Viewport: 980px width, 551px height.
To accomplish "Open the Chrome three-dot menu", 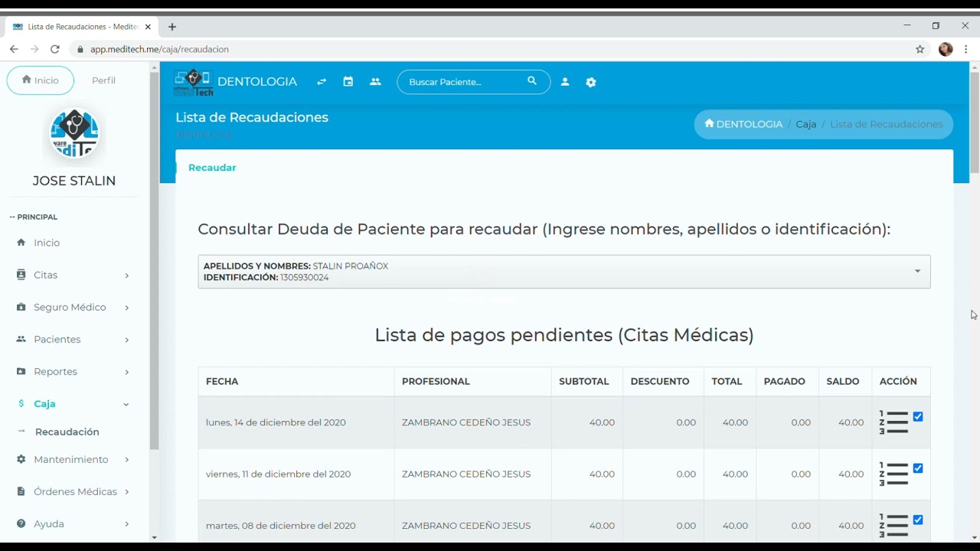I will [966, 49].
